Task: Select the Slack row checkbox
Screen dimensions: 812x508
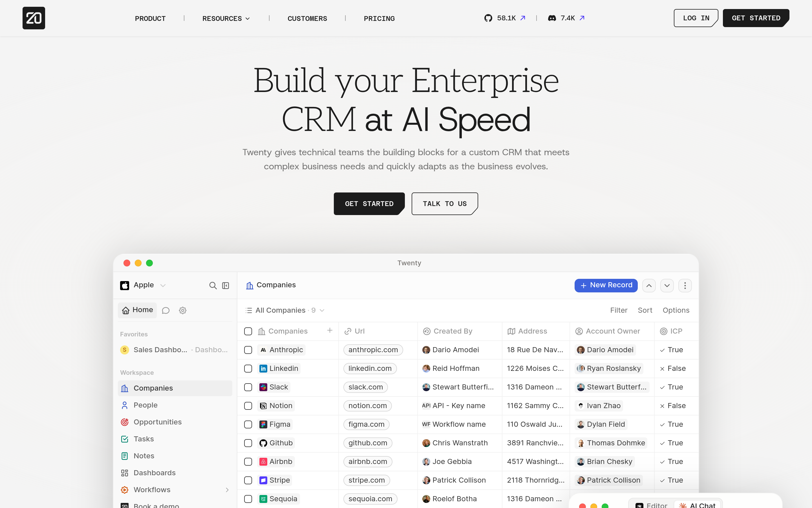Action: [248, 387]
